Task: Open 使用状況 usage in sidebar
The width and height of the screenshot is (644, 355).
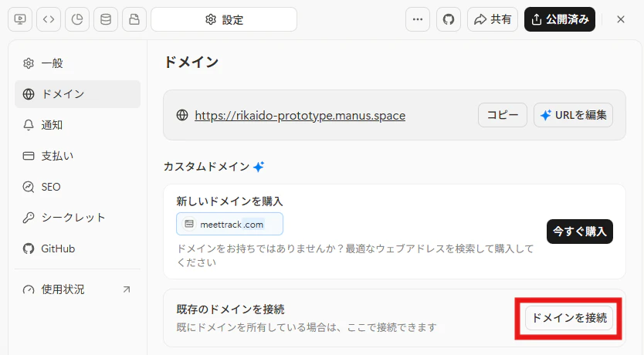Action: click(x=78, y=289)
